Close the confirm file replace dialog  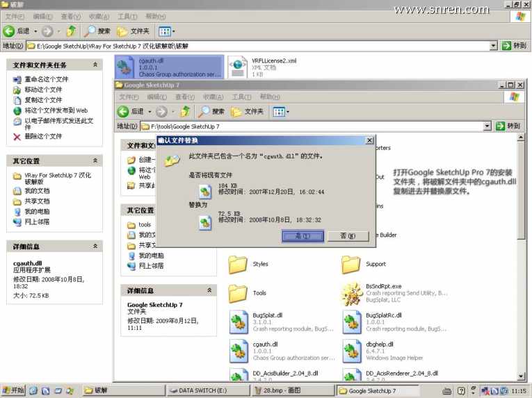[x=369, y=140]
